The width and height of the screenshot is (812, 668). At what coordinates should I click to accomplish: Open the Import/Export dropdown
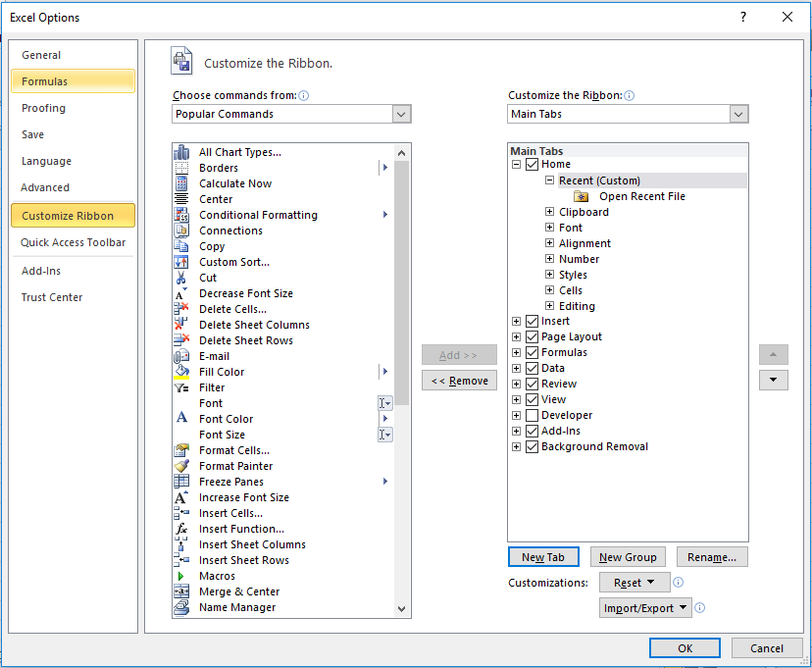pyautogui.click(x=645, y=608)
